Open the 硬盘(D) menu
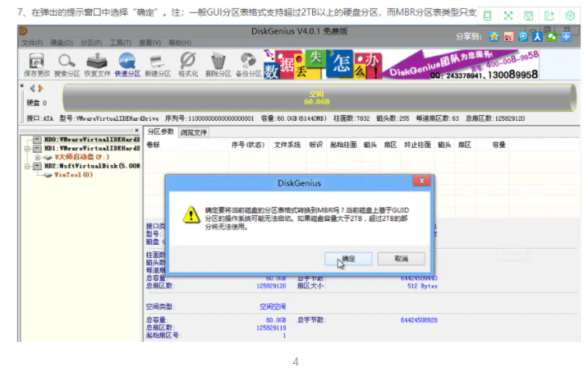588x378 pixels. [62, 44]
